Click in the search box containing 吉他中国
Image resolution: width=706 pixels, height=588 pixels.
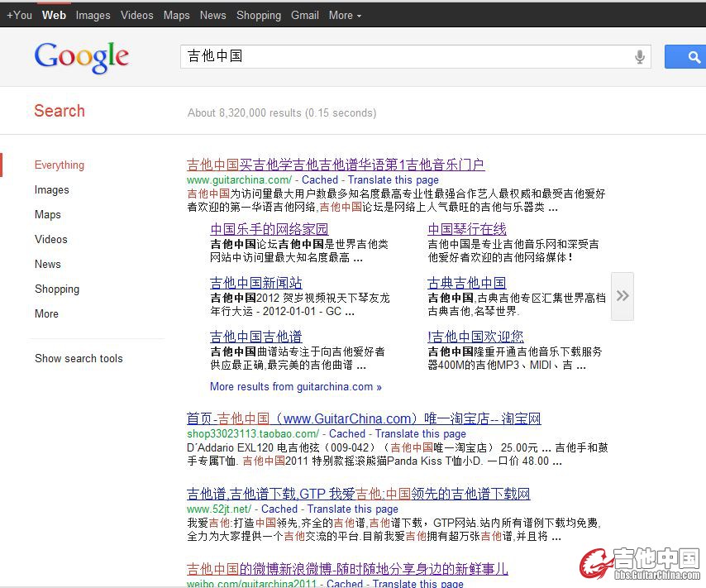(416, 57)
